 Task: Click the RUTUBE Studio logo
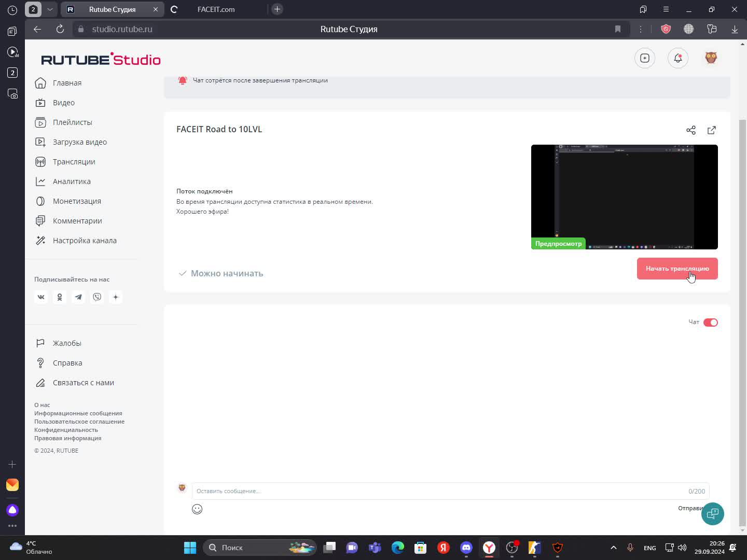[x=101, y=59]
